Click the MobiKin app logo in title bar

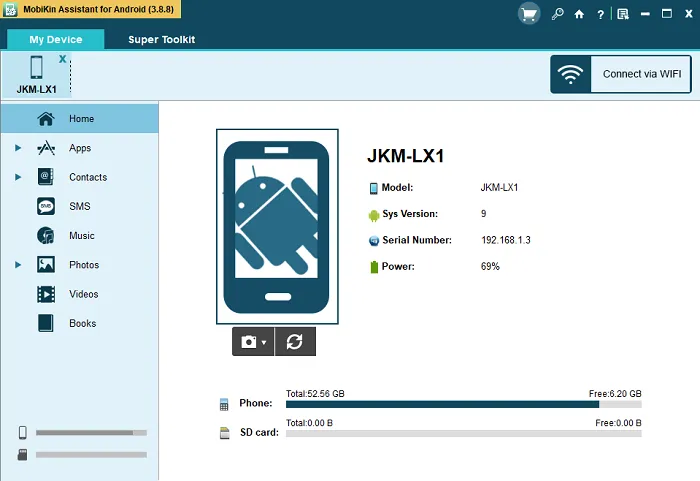click(x=10, y=9)
